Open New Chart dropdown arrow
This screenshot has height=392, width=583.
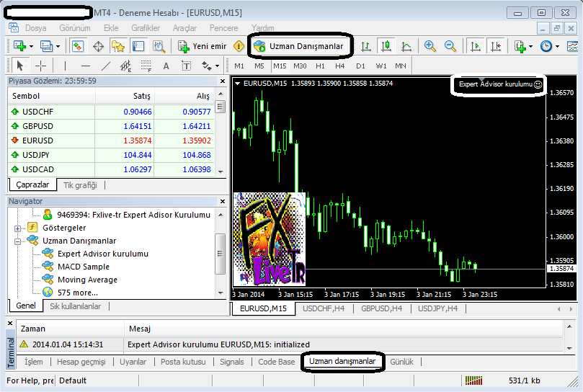[31, 47]
